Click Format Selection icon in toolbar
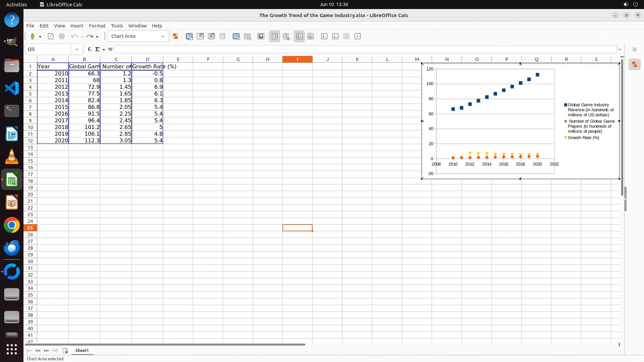 (175, 36)
